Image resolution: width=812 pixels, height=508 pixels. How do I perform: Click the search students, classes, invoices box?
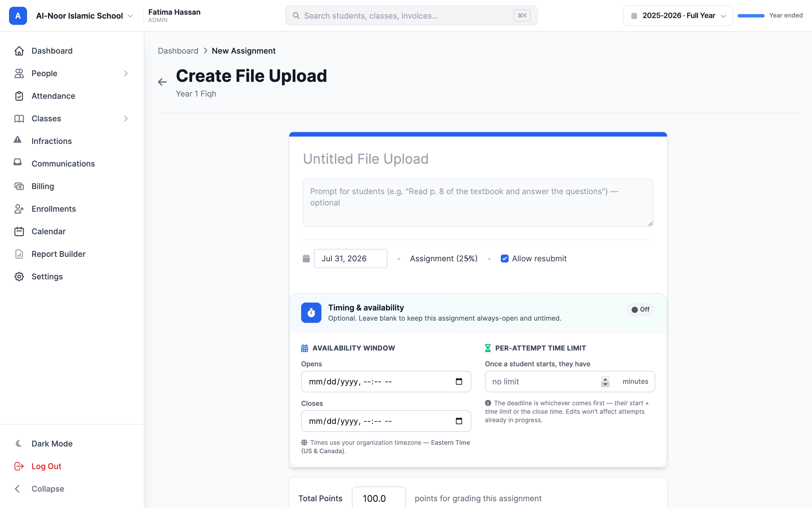411,16
